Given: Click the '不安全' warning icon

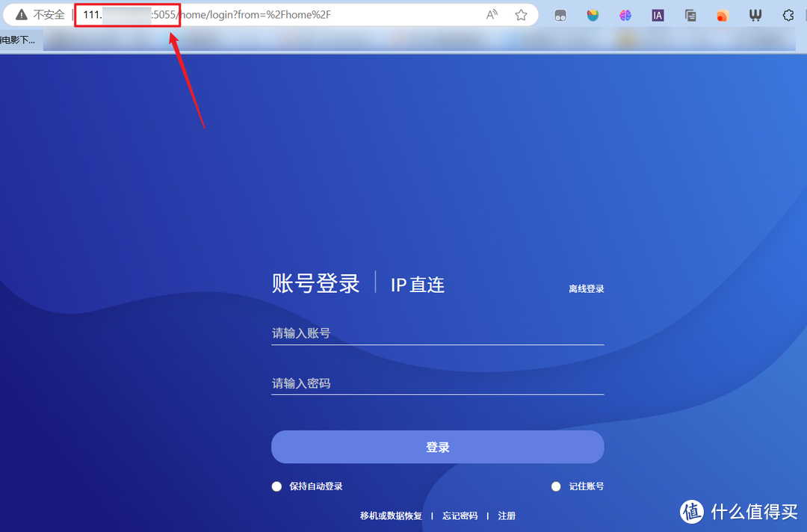Looking at the screenshot, I should [22, 14].
